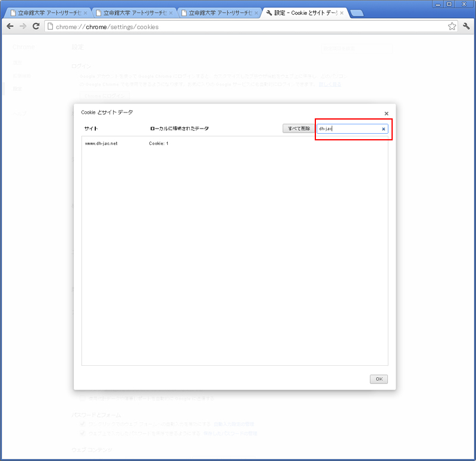This screenshot has width=476, height=461.
Task: Click the Cookie: 1 entry
Action: coord(158,143)
